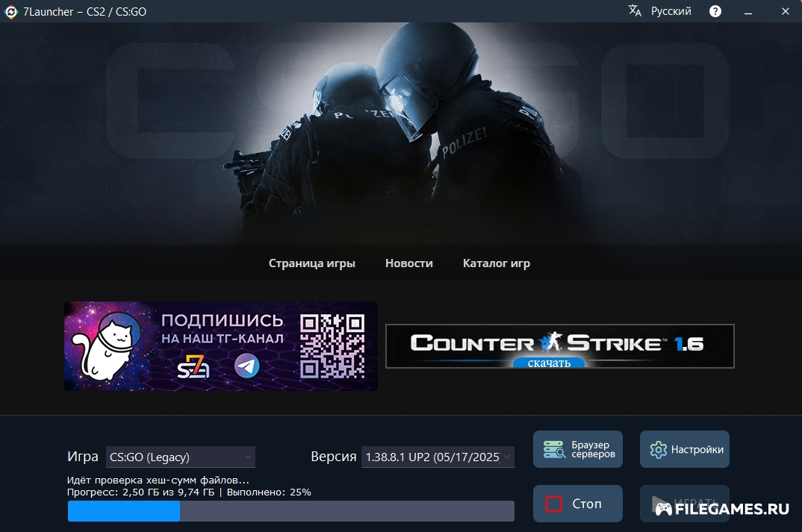Close the 7Launcher window

click(785, 11)
